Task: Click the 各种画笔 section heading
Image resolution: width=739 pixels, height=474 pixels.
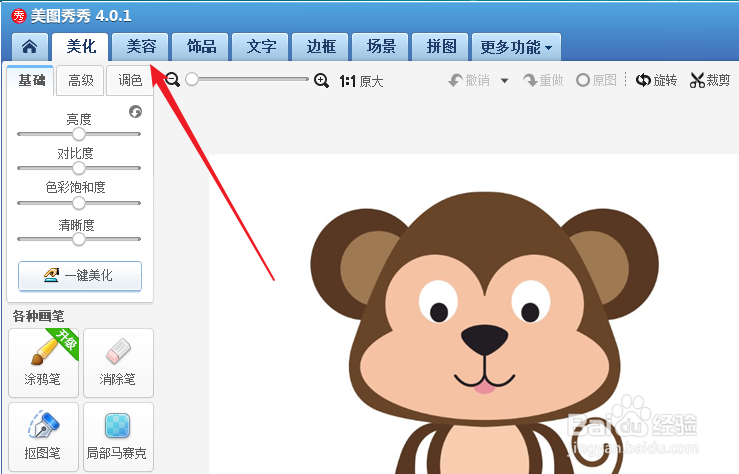Action: pyautogui.click(x=38, y=316)
